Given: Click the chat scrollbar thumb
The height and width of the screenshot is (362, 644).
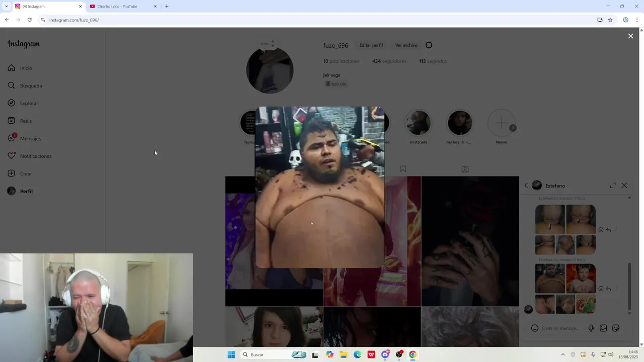Looking at the screenshot, I should pos(629,287).
